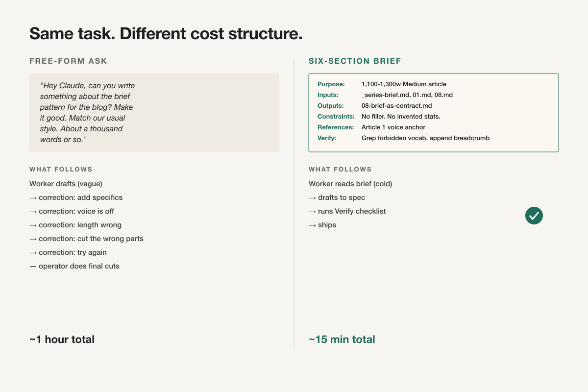The width and height of the screenshot is (588, 392).
Task: Click the Verify row text about breadcrumb
Action: pyautogui.click(x=425, y=138)
